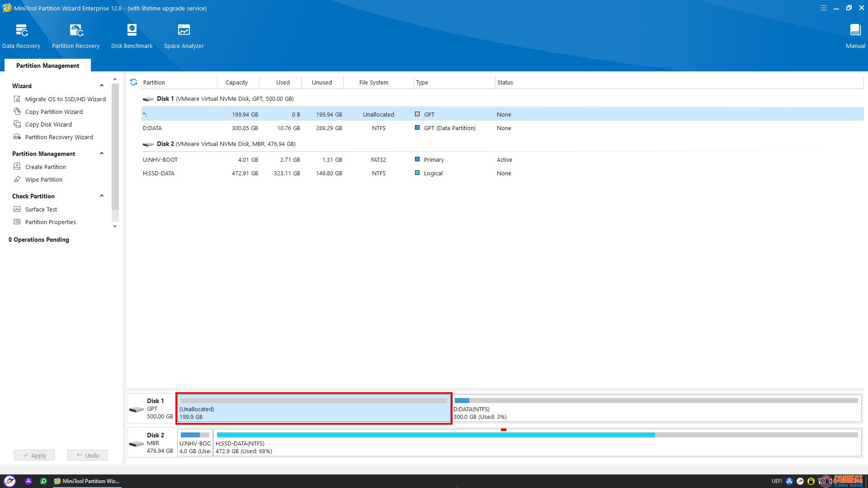The image size is (868, 488).
Task: Collapse the Partition Management sidebar section
Action: (x=102, y=153)
